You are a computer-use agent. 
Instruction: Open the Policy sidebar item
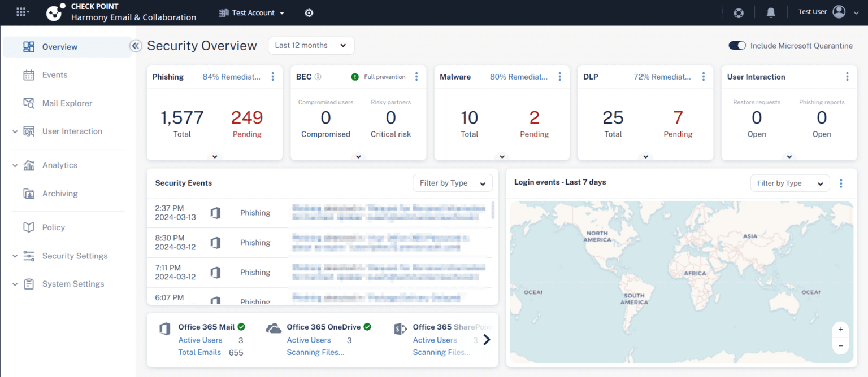pos(53,227)
